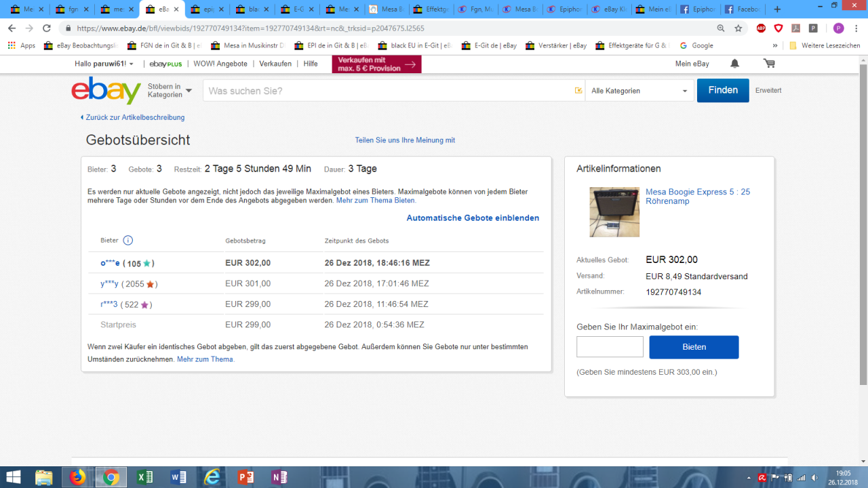Open the Chrome three-dot menu
Image resolution: width=868 pixels, height=488 pixels.
[x=856, y=28]
